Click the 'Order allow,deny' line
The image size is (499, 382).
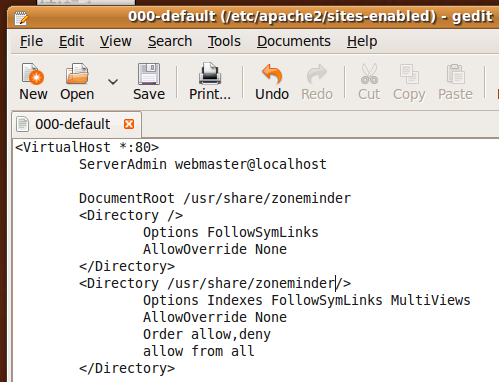point(207,335)
